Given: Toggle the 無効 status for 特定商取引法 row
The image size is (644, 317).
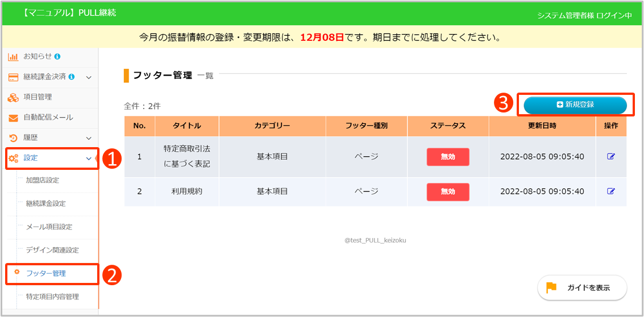Looking at the screenshot, I should (x=448, y=157).
